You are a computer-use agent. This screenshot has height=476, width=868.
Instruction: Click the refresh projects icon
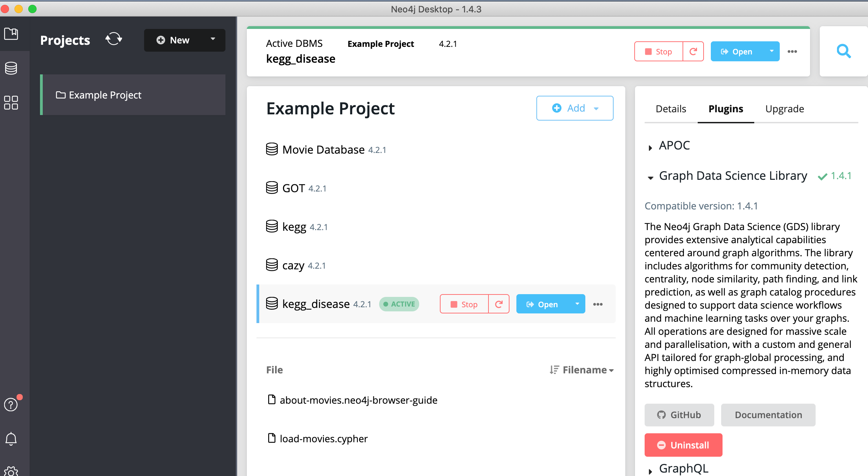point(114,39)
